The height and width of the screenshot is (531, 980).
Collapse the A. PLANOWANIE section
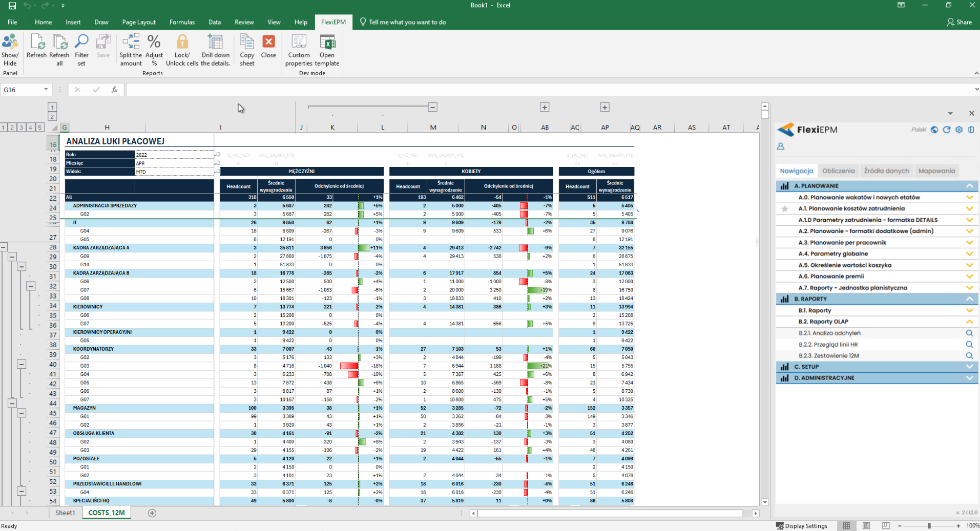click(969, 186)
